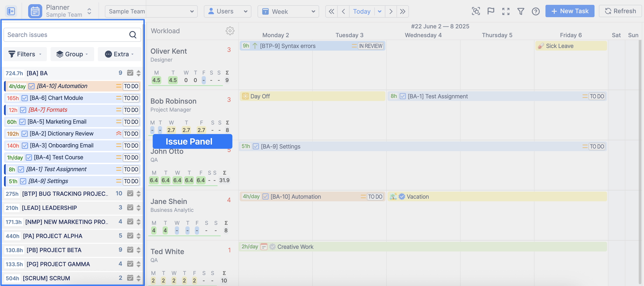Open the Sample Team dropdown
Screen dimensions: 644x286
tap(151, 11)
